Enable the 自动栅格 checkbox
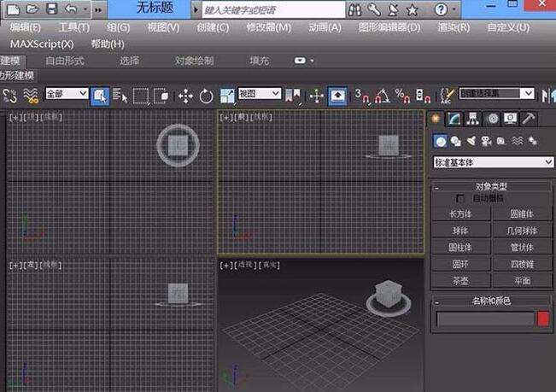 462,198
